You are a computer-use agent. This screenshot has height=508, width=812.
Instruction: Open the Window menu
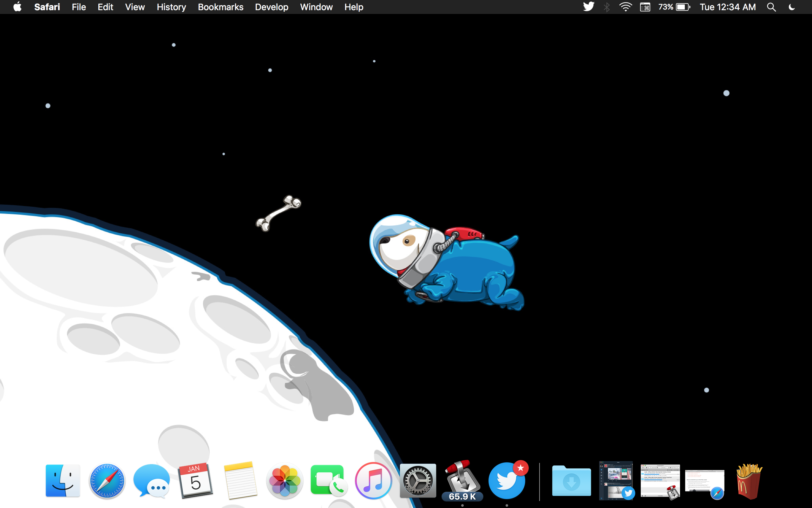coord(317,7)
